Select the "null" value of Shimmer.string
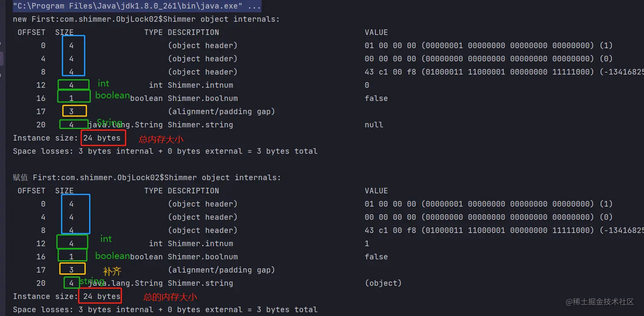 pos(374,125)
